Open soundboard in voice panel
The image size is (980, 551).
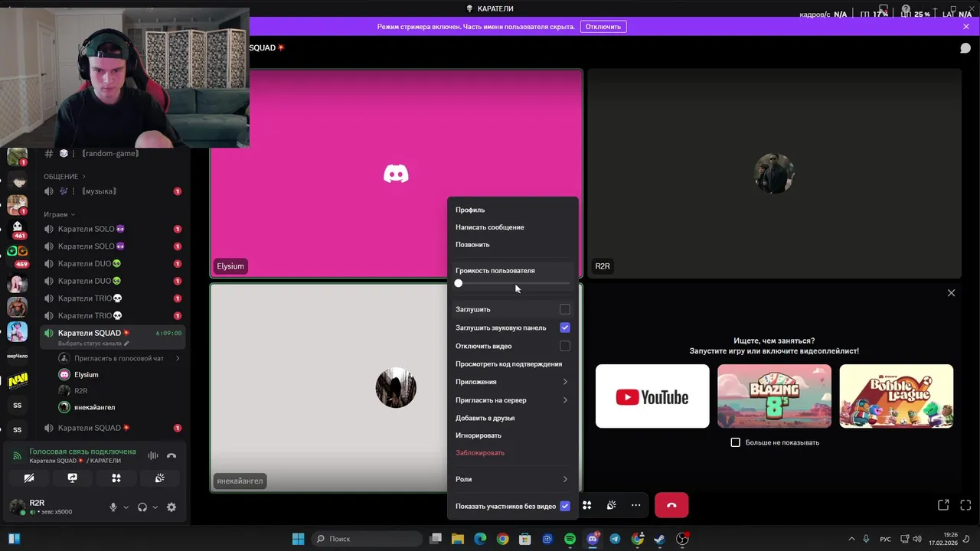tap(159, 478)
